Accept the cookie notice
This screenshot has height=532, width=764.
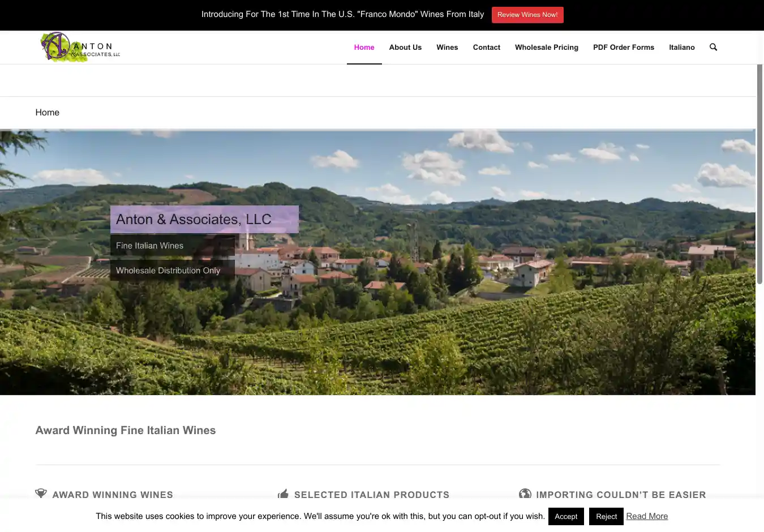click(566, 516)
